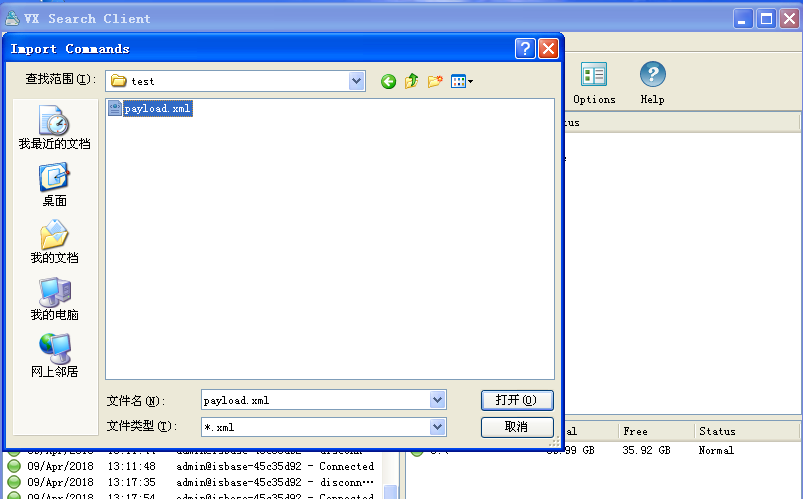
Task: Click the file name input field
Action: click(x=315, y=400)
